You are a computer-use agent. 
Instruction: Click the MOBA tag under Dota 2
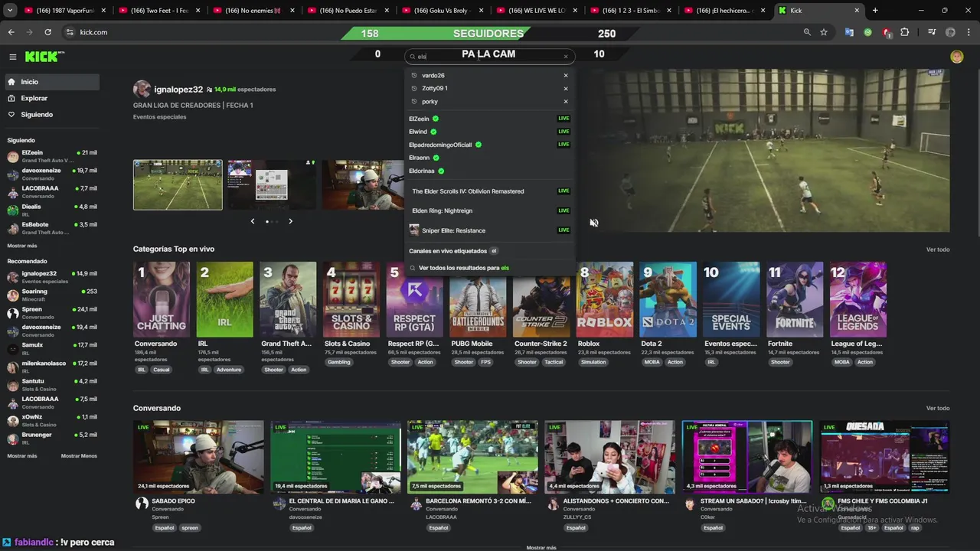click(x=652, y=362)
